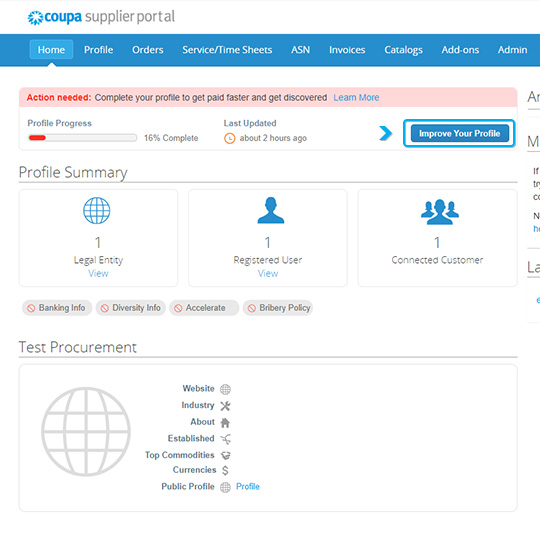Click the Diversity Info prohibited icon
Screen dimensions: 540x540
pos(105,308)
